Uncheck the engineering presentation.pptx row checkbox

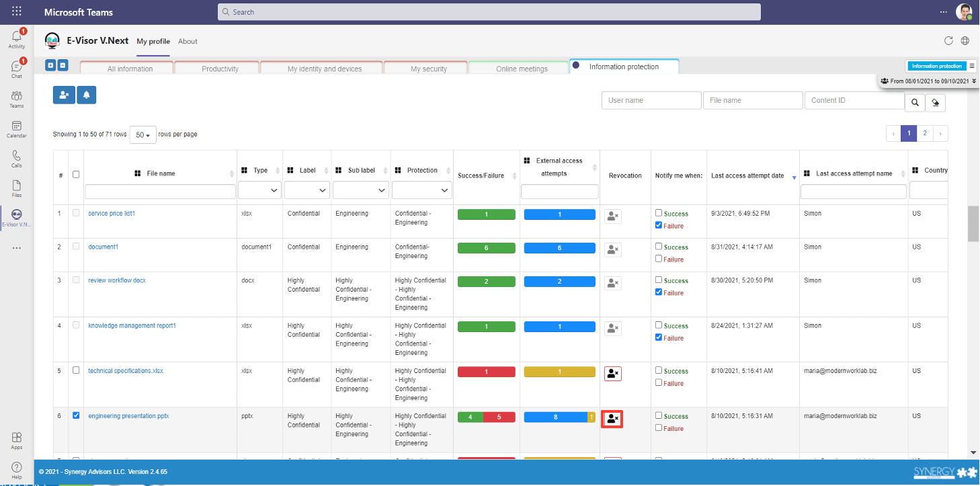(76, 415)
